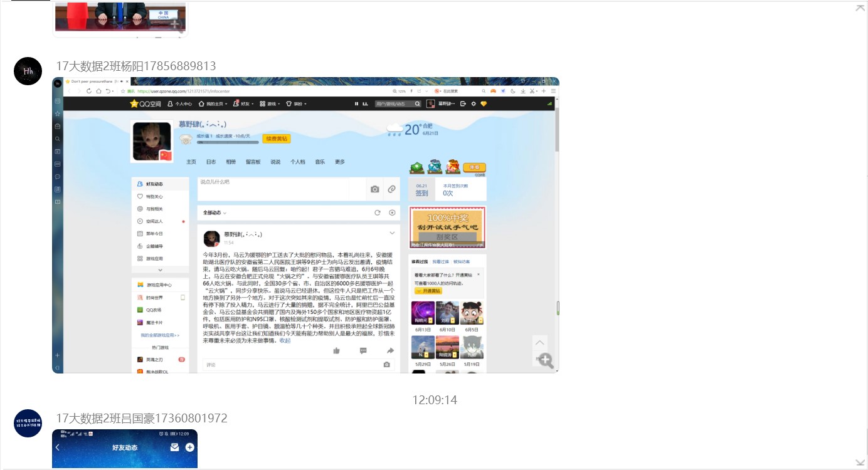Open the chevron menu on 慕野肆's post
The width and height of the screenshot is (868, 470).
point(392,233)
